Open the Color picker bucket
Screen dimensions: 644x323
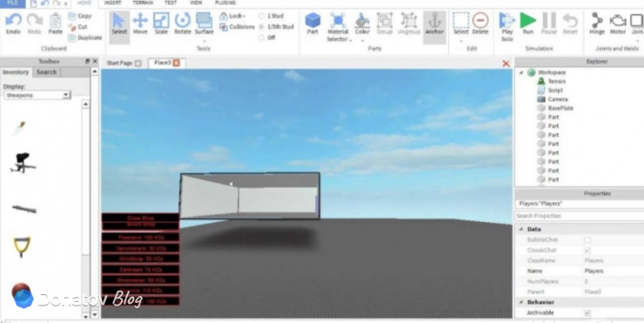pos(362,20)
